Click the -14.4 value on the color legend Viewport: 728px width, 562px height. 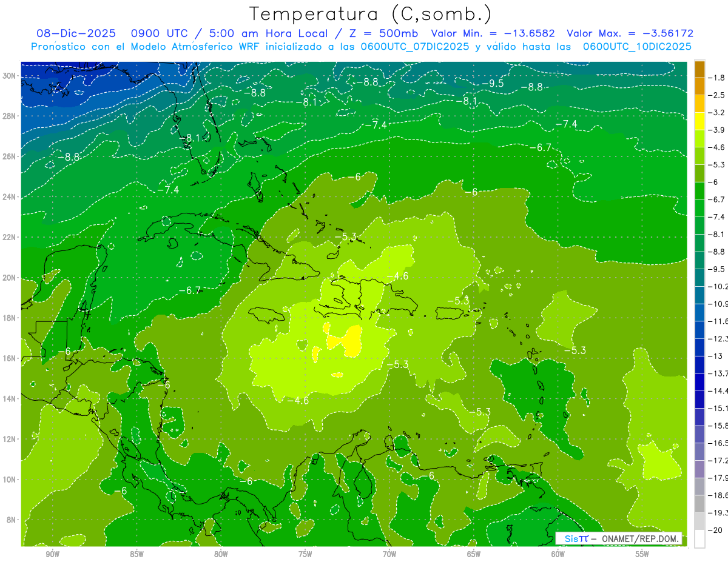pyautogui.click(x=718, y=390)
